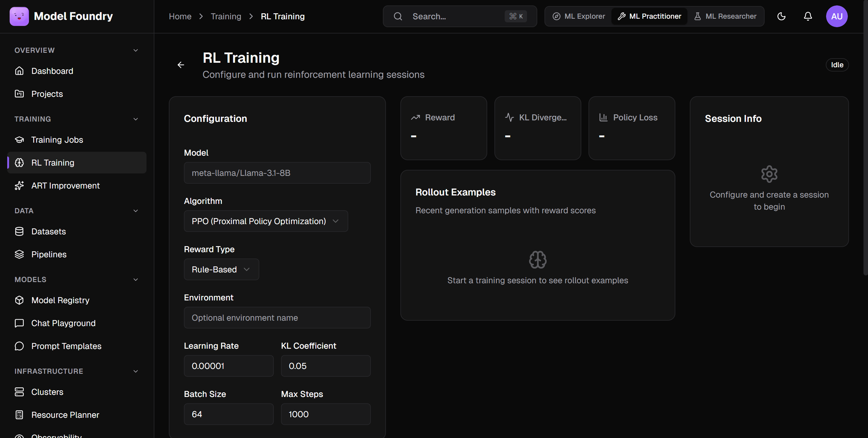Click the ML Explorer compass icon
The height and width of the screenshot is (438, 868).
point(557,16)
